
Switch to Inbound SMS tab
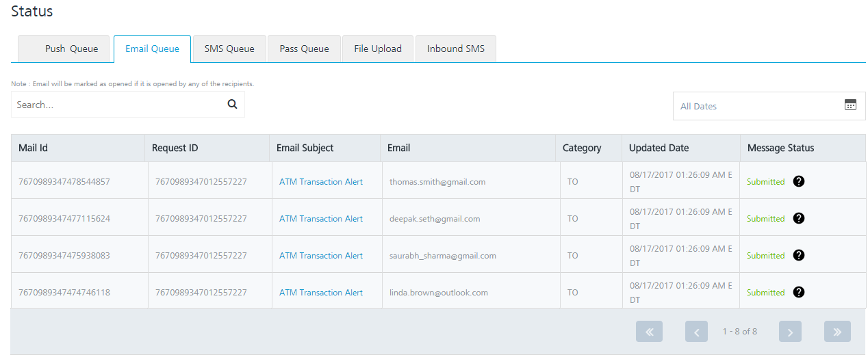pos(455,49)
